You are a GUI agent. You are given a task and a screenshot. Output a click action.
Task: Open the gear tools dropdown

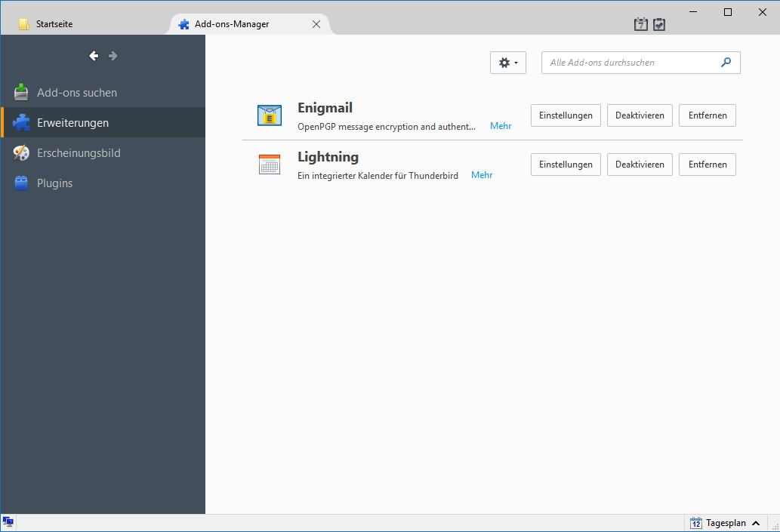click(508, 63)
